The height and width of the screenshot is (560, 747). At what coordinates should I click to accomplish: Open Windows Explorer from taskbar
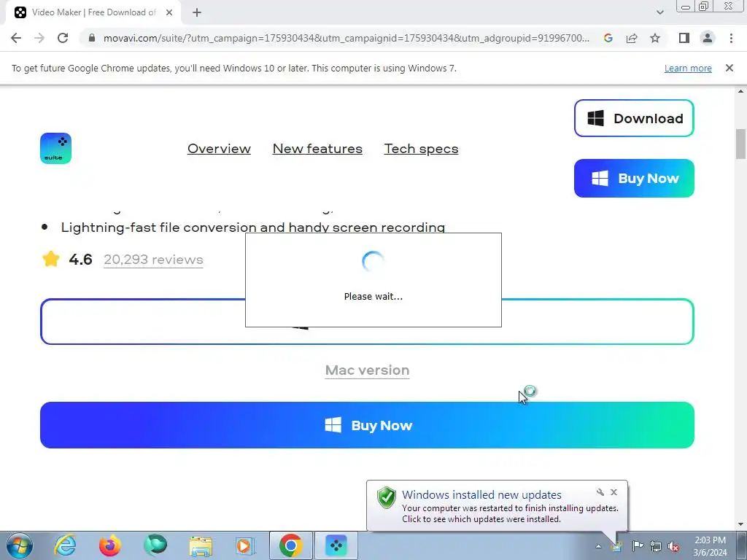coord(201,545)
